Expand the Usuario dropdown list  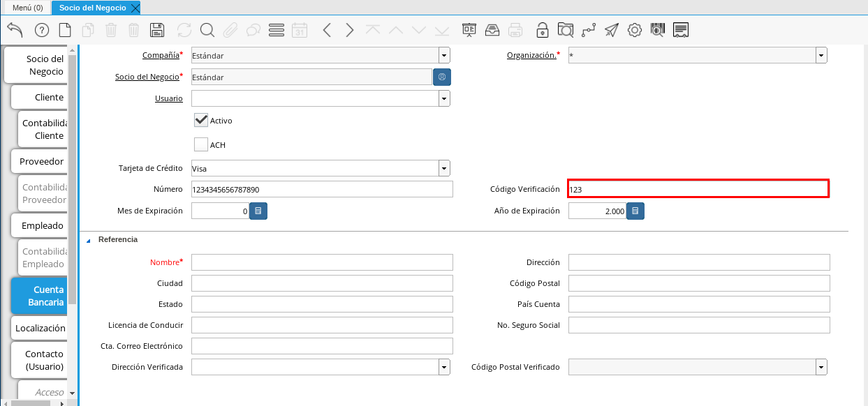pos(444,99)
